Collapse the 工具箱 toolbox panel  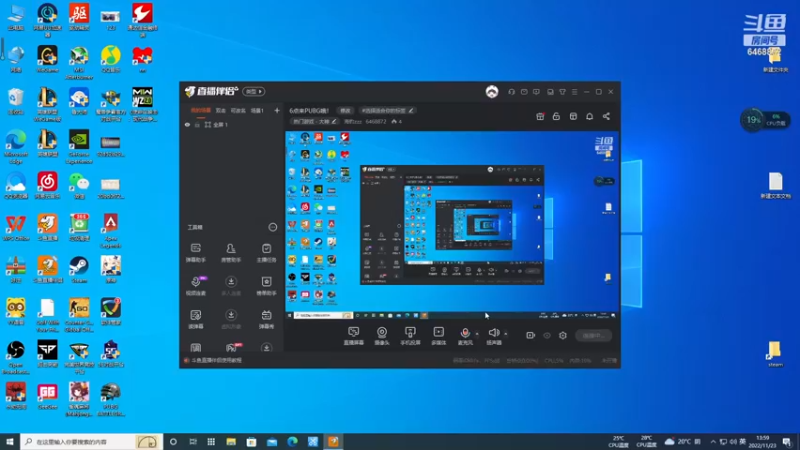(272, 227)
